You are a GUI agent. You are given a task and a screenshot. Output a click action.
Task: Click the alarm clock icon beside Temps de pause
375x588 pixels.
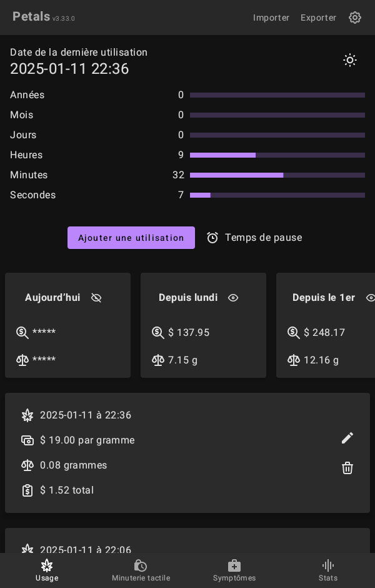(x=212, y=238)
